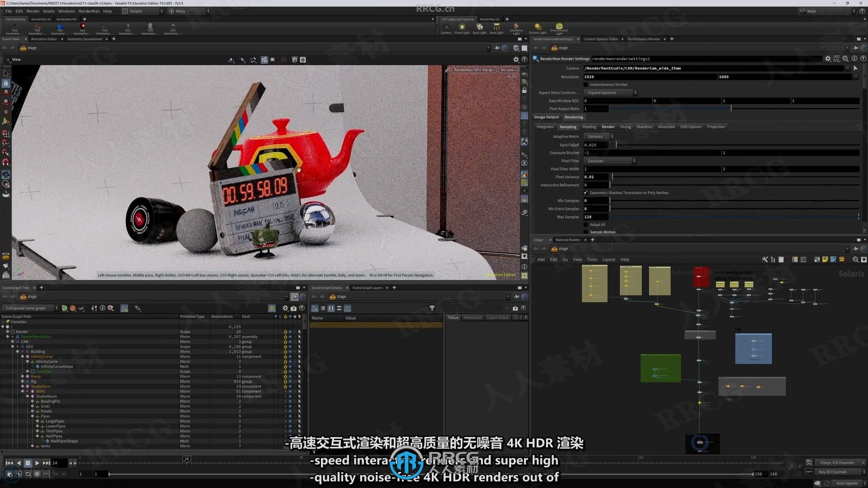
Task: Expand the Ramp prim in scene graph
Action: (x=23, y=376)
